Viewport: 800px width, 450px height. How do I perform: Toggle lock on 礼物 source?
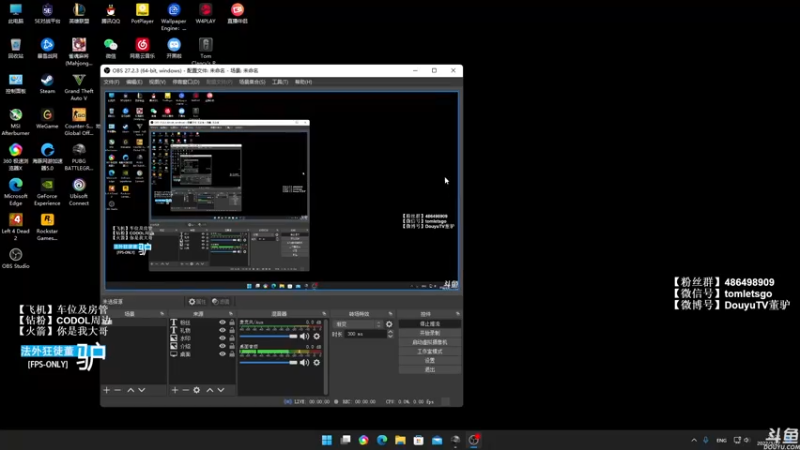click(x=232, y=330)
